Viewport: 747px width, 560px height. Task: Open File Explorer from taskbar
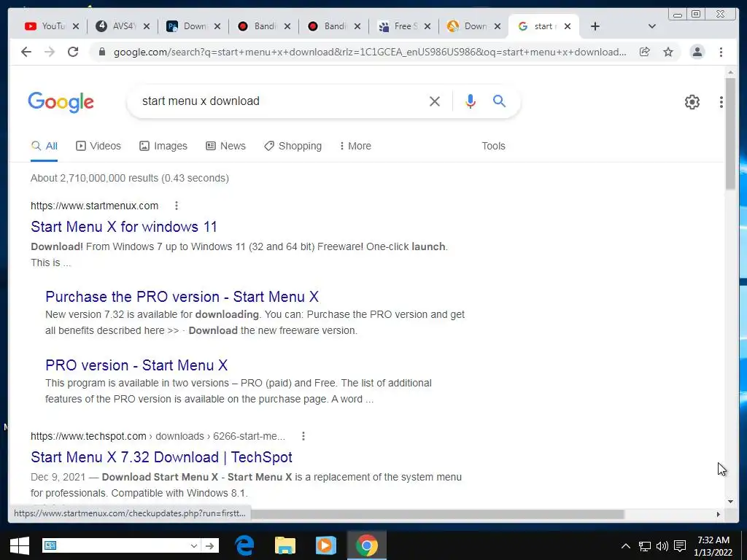tap(285, 545)
